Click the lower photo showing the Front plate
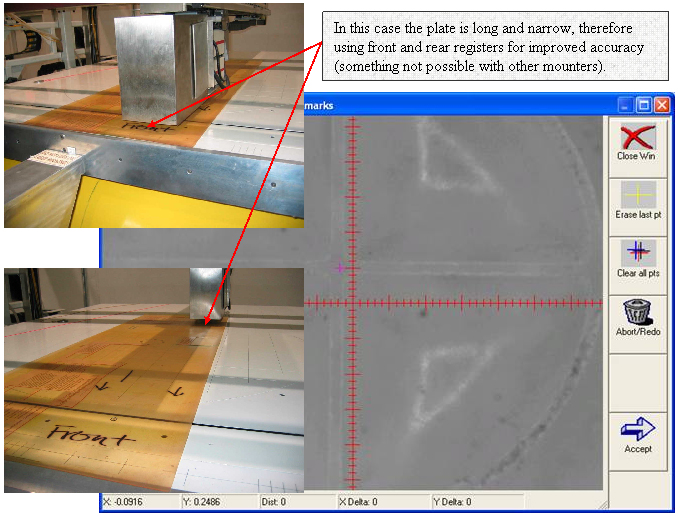 tap(154, 380)
